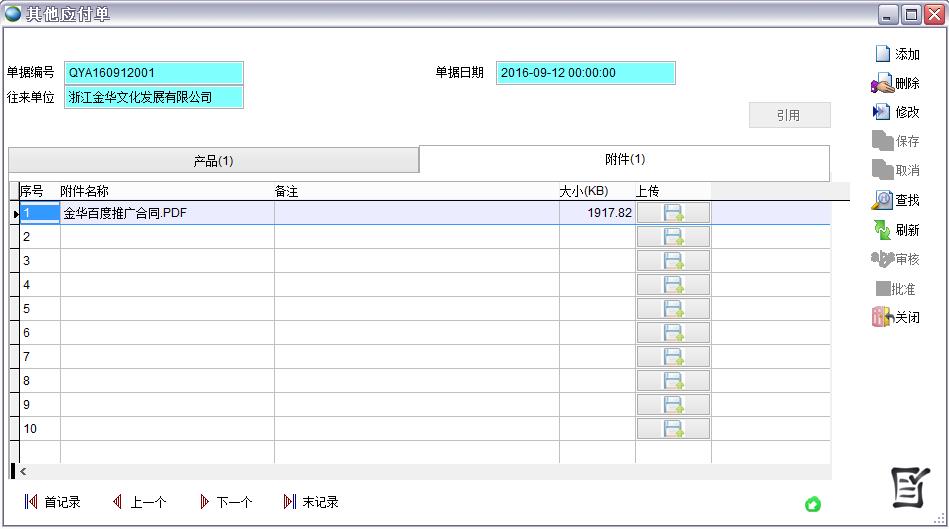Click the Modify (修改) icon
The height and width of the screenshot is (529, 949).
(882, 112)
